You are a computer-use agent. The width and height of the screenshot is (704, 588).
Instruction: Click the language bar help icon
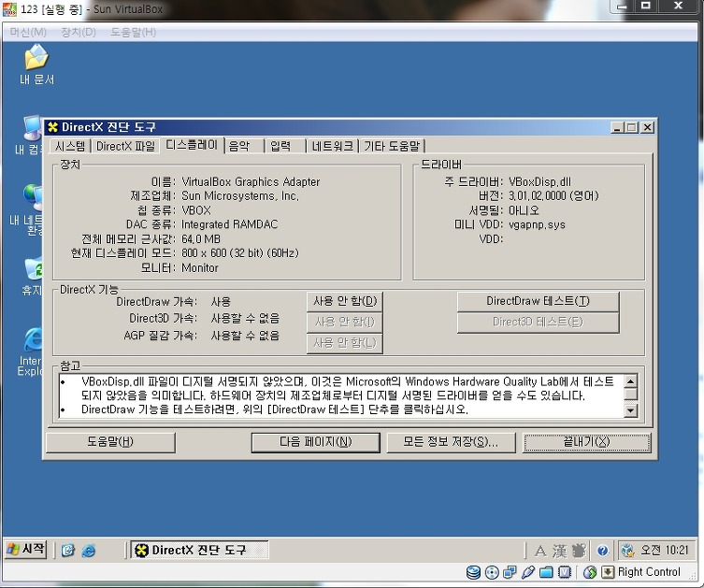[602, 551]
